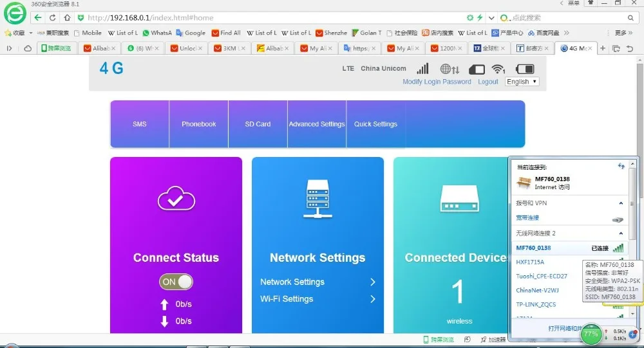Image resolution: width=644 pixels, height=348 pixels.
Task: Click the search magnifier icon
Action: point(630,17)
